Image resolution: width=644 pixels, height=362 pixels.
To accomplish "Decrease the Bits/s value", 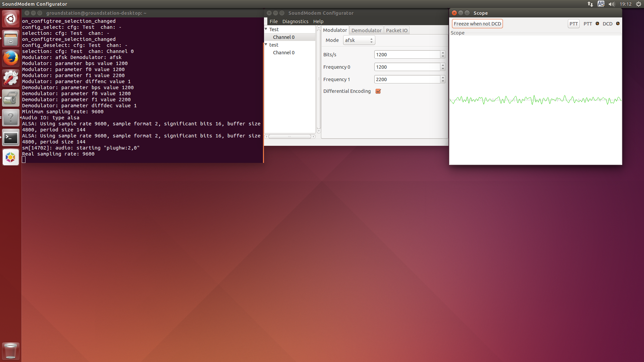I will click(443, 56).
